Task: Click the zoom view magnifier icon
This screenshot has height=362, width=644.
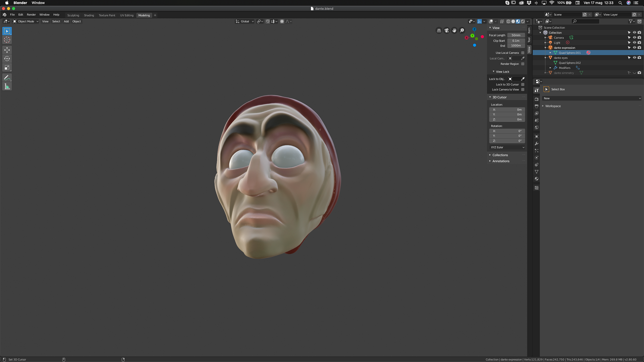Action: click(462, 31)
